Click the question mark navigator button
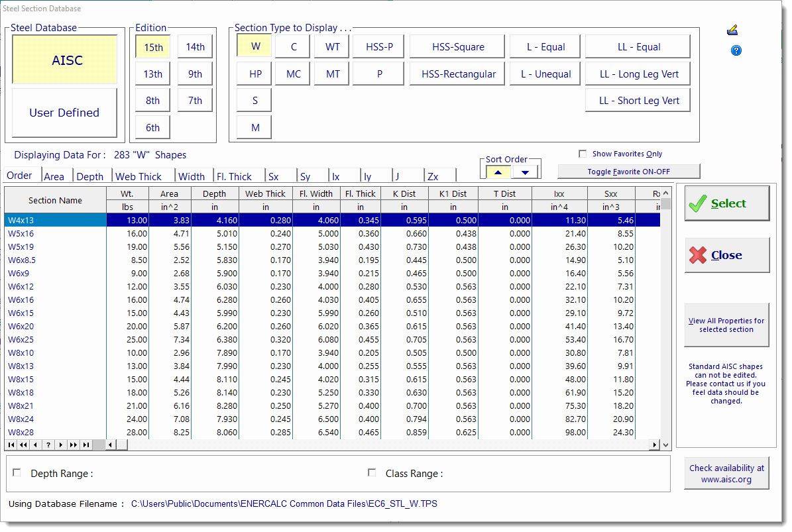 (48, 445)
